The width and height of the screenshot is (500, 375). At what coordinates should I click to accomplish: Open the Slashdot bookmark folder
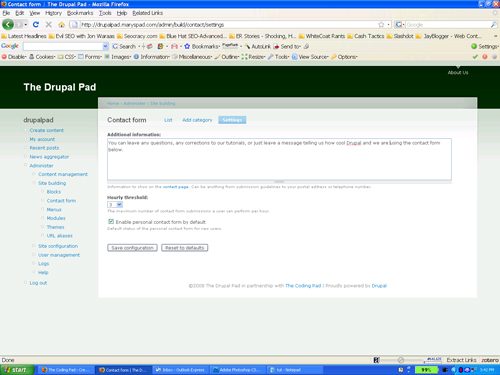[x=400, y=36]
